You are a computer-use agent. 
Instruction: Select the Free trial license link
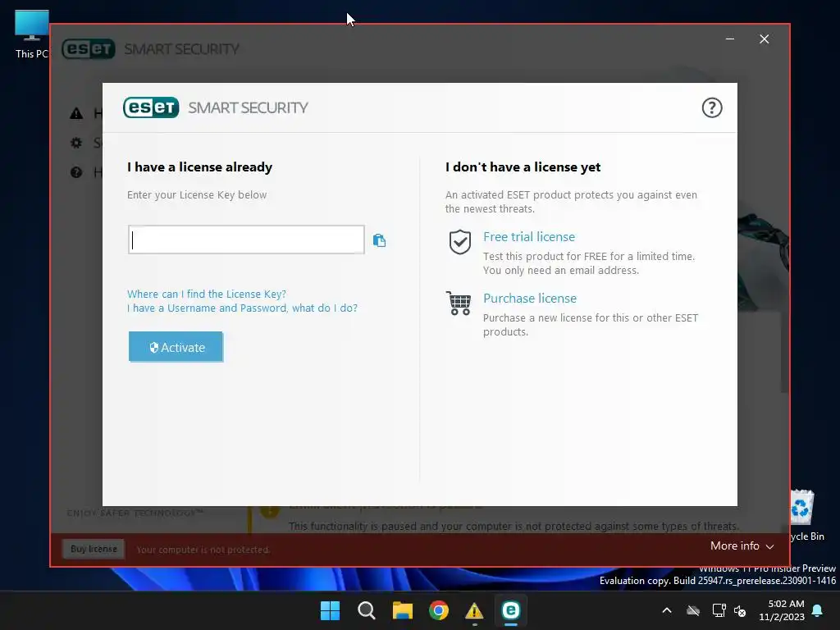[529, 237]
